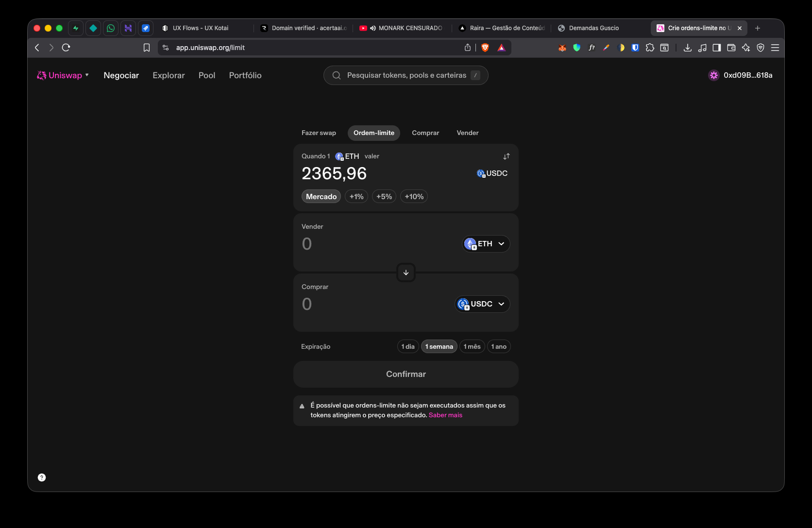Click the Brave Shields lion icon
The width and height of the screenshot is (812, 528).
(x=485, y=48)
